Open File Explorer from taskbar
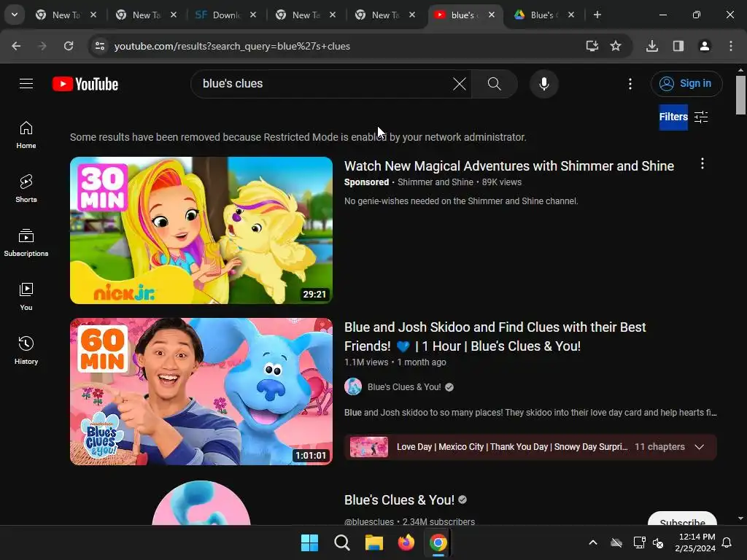Screen dimensions: 747x560 [374, 542]
